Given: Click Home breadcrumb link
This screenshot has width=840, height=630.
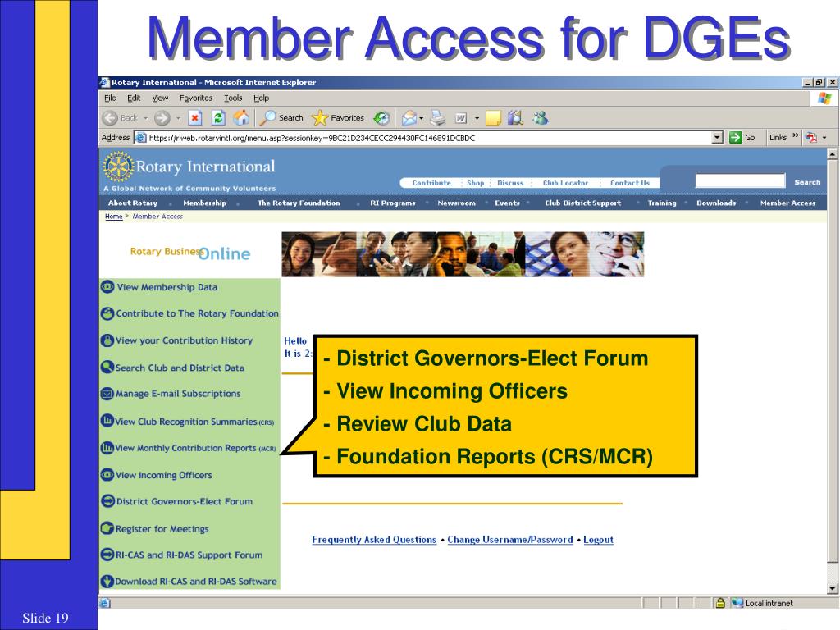Looking at the screenshot, I should click(113, 217).
